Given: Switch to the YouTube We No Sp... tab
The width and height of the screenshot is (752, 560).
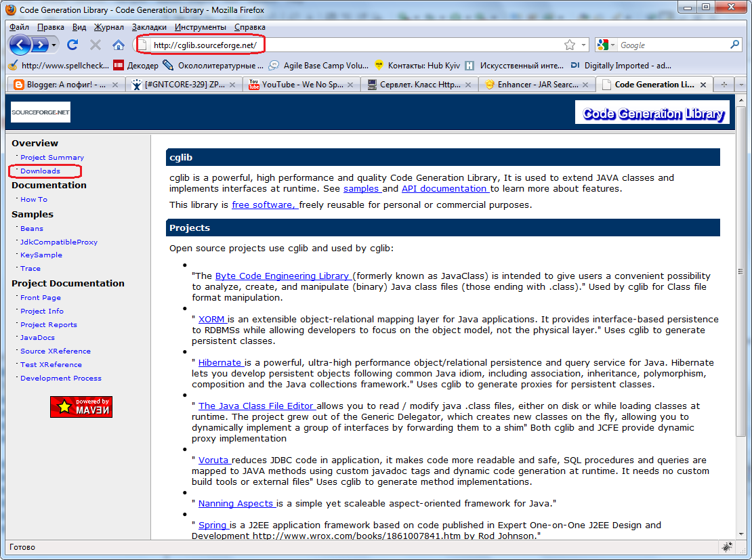Looking at the screenshot, I should tap(301, 85).
